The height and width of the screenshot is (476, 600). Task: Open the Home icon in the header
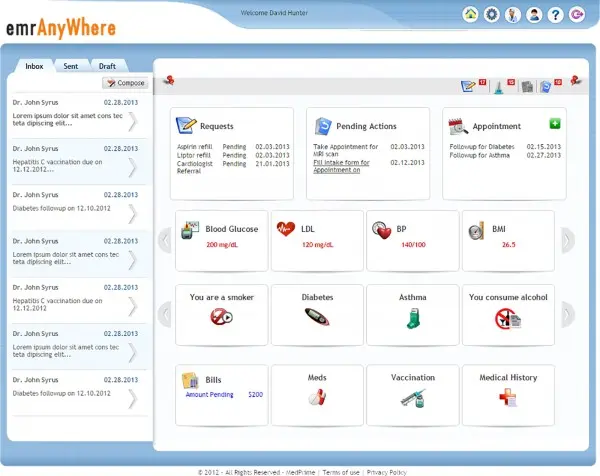coord(470,15)
